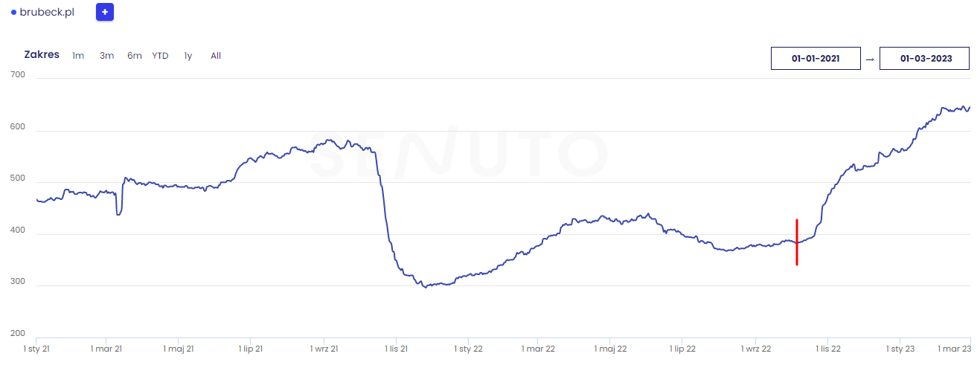The image size is (980, 391).
Task: Click the Zakres label
Action: click(x=42, y=55)
